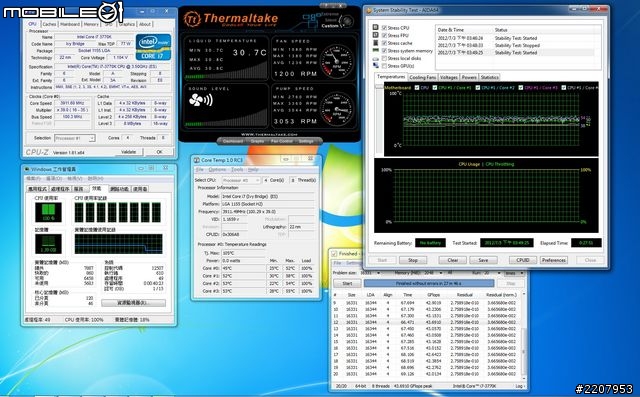Open resource monitor button in Task Manager
This screenshot has height=397, width=640.
click(x=133, y=303)
